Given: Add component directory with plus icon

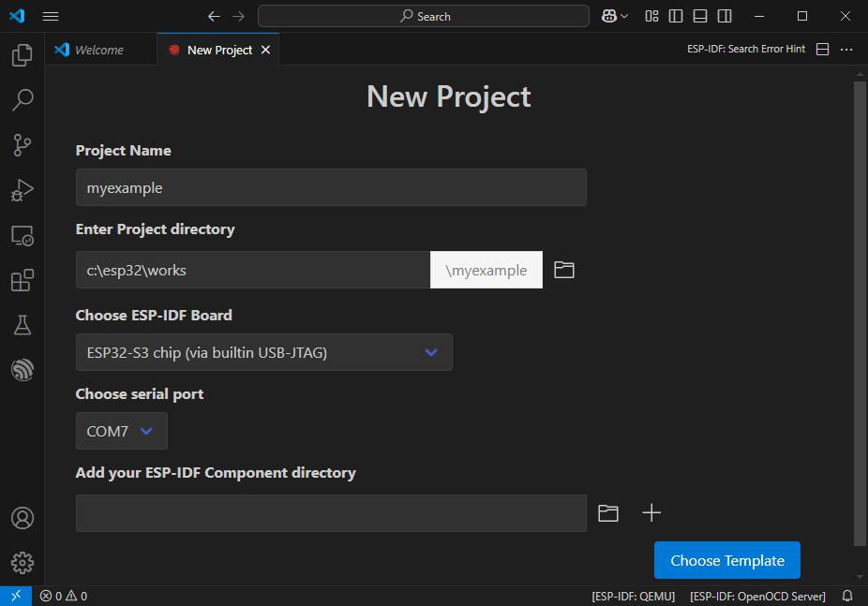Looking at the screenshot, I should tap(651, 512).
